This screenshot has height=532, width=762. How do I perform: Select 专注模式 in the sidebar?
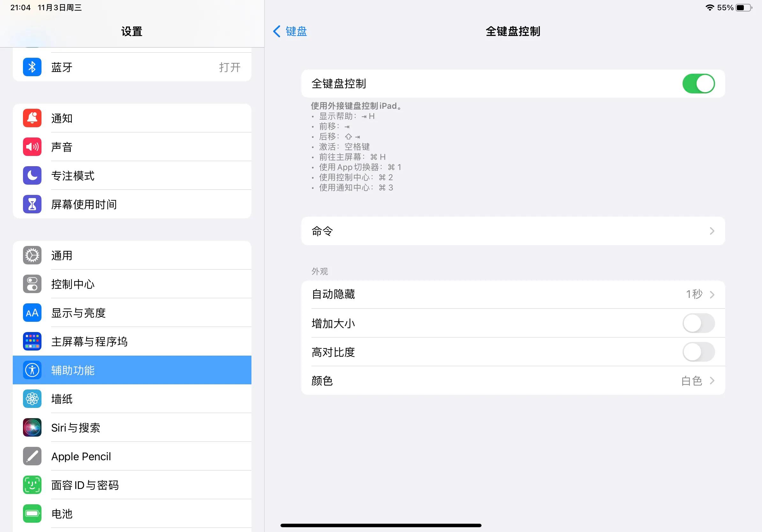tap(132, 175)
